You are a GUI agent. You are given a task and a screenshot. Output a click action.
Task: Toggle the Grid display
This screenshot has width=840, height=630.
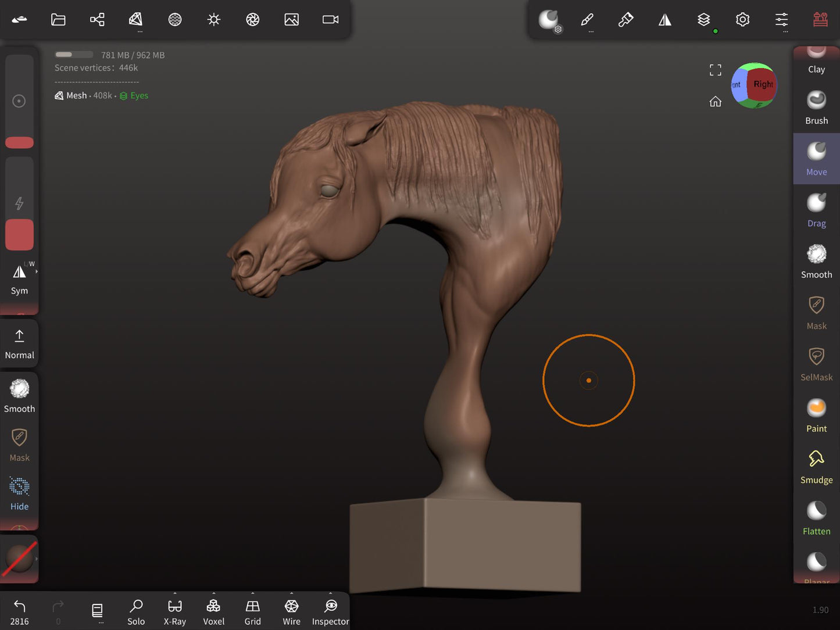click(252, 613)
